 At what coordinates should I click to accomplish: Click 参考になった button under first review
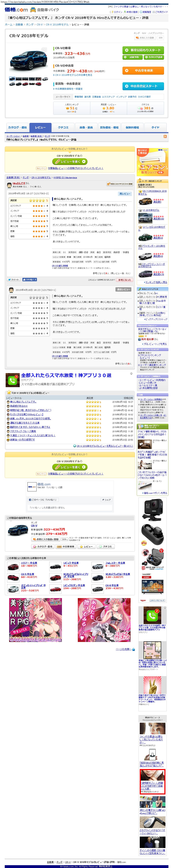click(124, 280)
